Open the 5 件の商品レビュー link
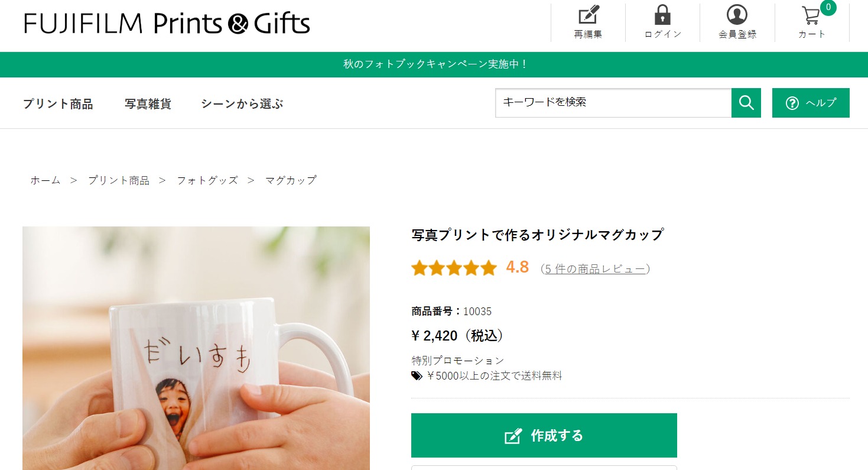 595,269
